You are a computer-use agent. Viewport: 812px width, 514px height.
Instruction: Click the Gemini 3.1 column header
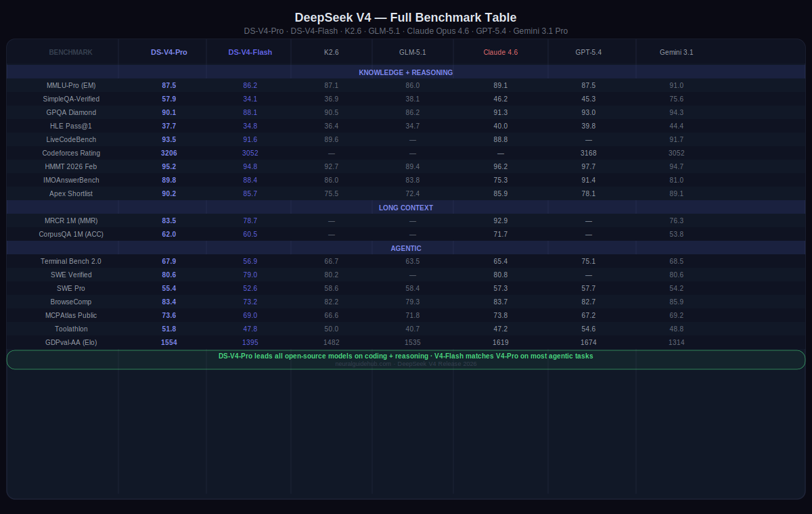pyautogui.click(x=676, y=52)
